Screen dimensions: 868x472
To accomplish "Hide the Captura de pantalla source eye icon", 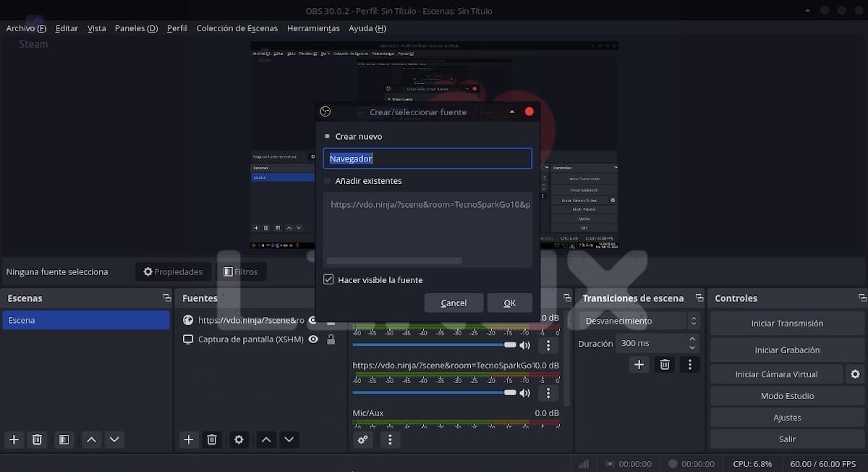I will click(x=313, y=339).
